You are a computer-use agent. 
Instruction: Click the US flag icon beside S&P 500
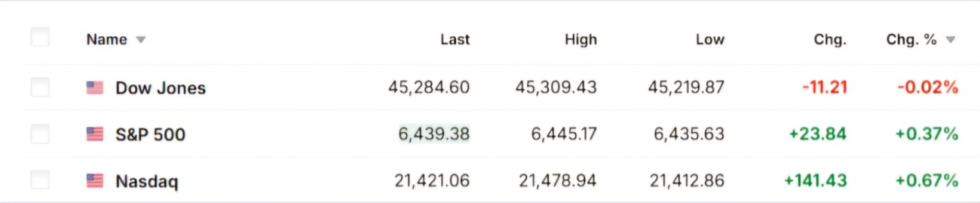(95, 134)
